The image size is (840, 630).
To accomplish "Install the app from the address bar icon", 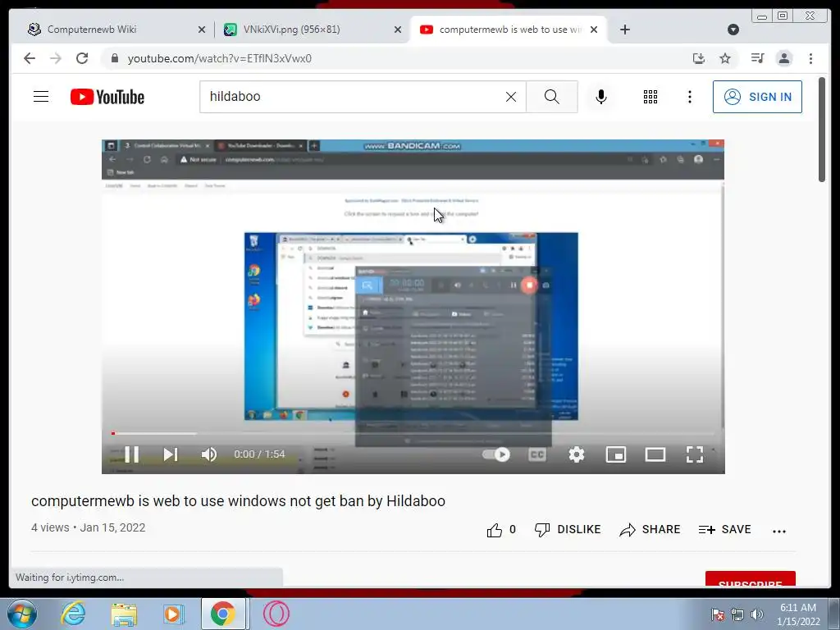I will pyautogui.click(x=699, y=58).
